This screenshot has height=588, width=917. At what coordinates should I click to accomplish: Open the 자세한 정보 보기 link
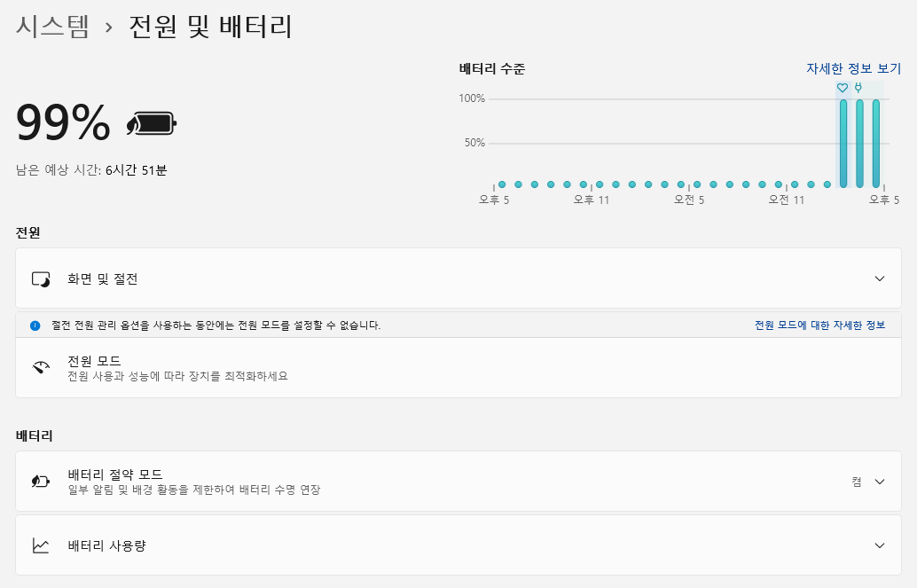(854, 68)
